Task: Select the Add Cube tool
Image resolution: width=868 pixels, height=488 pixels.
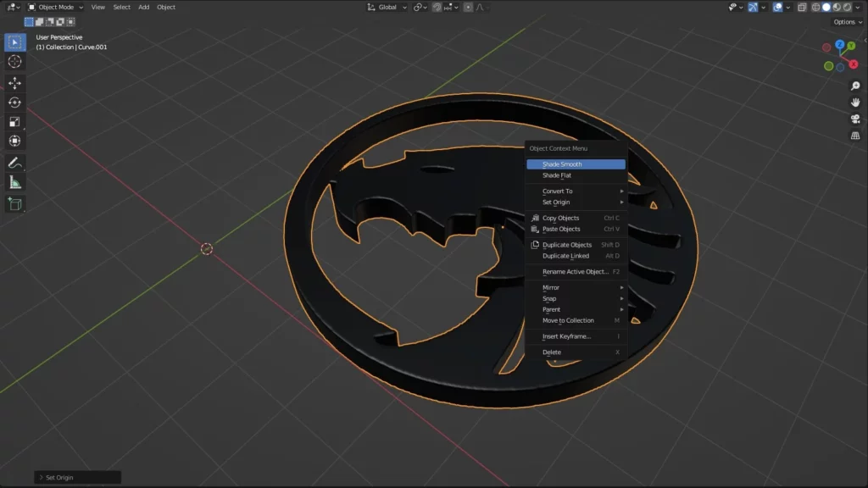Action: (x=15, y=204)
